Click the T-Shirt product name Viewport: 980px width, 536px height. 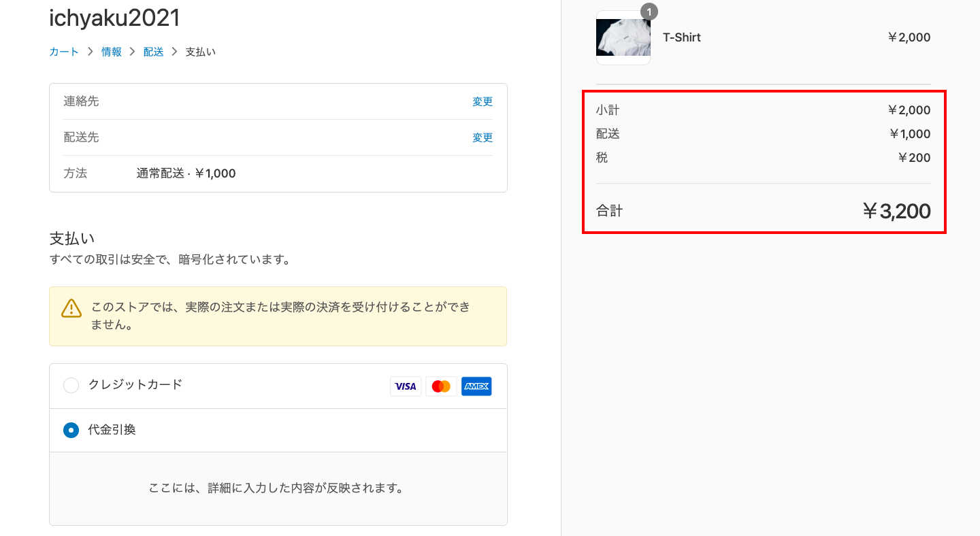(x=682, y=37)
